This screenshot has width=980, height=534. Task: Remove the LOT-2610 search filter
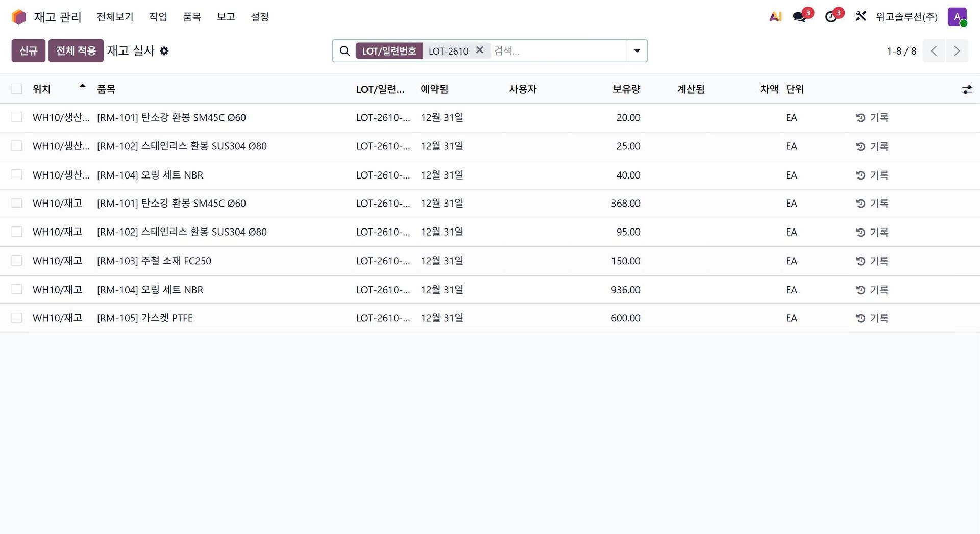(479, 50)
